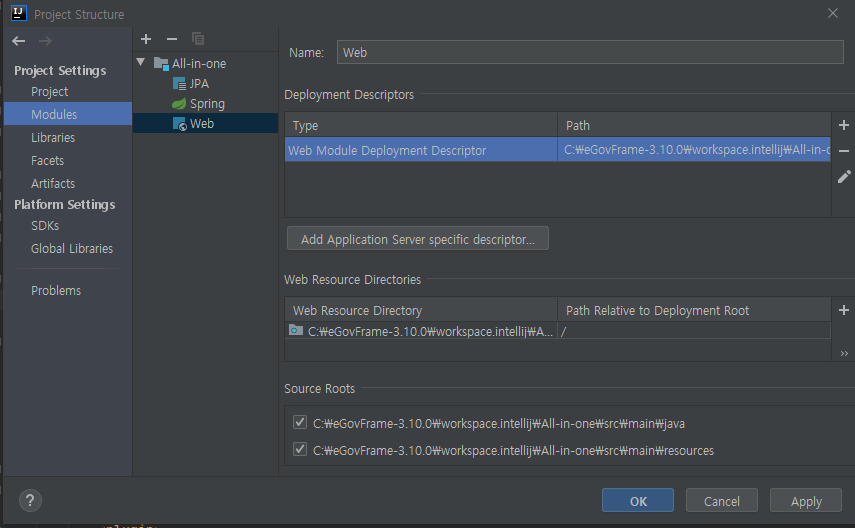Uncheck the src\main\resources source root
This screenshot has width=855, height=528.
tap(300, 450)
